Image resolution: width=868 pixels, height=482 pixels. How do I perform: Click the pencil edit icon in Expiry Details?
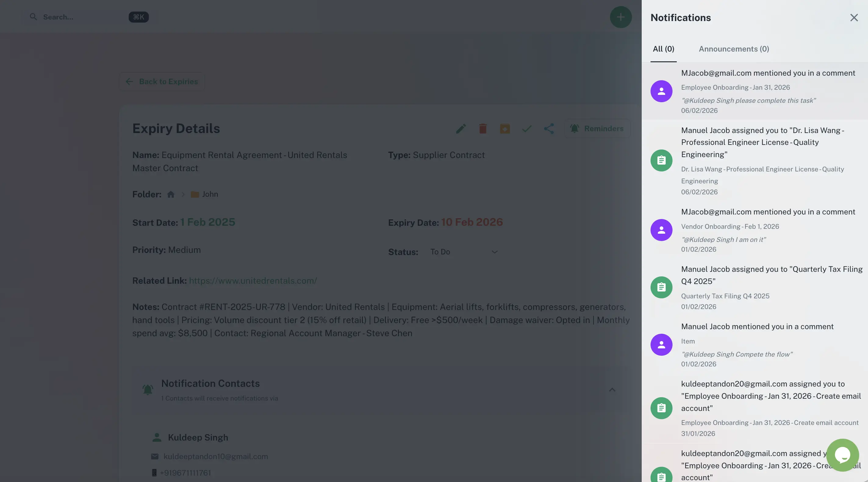(x=461, y=128)
